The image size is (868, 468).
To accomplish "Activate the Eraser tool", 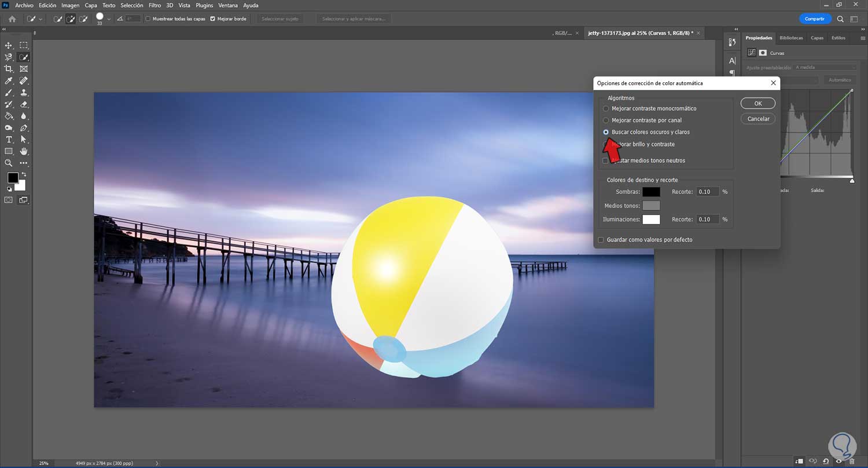I will (x=24, y=104).
